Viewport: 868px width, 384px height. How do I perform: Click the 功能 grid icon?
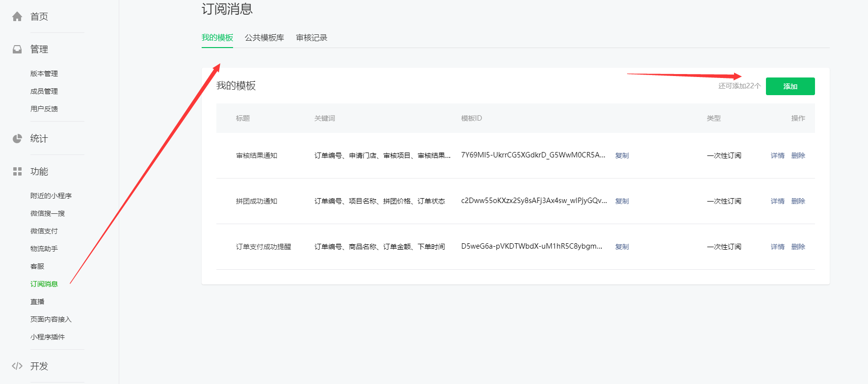tap(17, 172)
